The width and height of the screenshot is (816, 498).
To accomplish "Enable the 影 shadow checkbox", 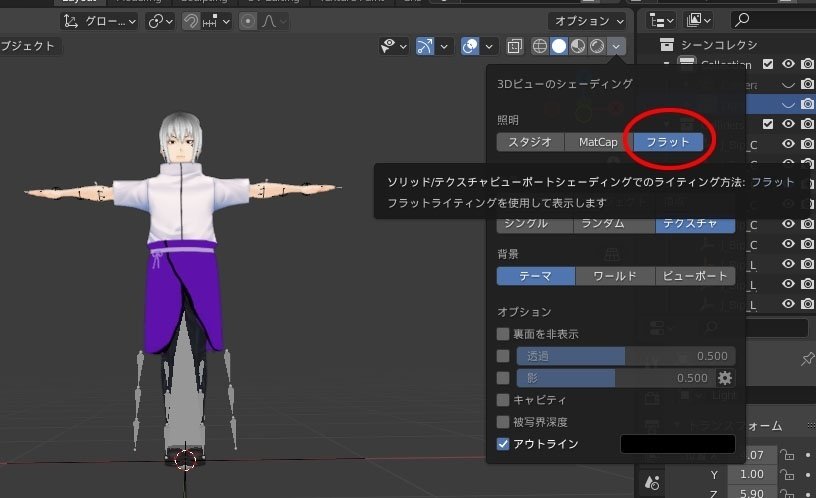I will click(503, 378).
